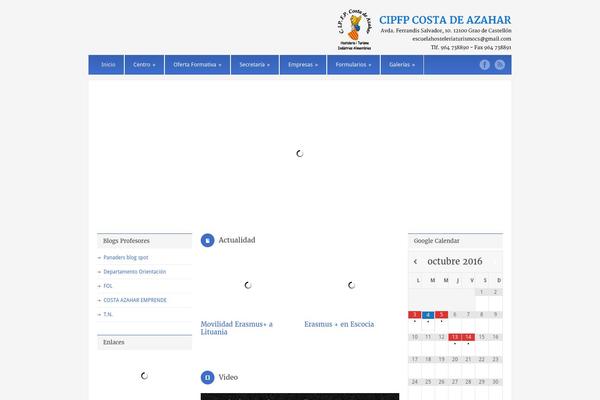
Task: Click the CIPFP COSTA DE AZAHAR title
Action: [x=445, y=20]
